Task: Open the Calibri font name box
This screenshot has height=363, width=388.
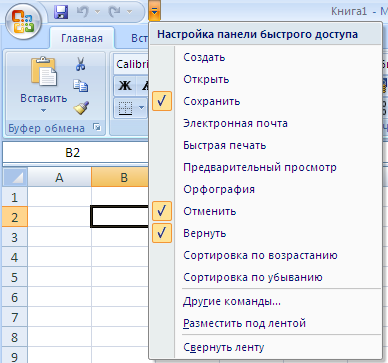Action: 132,64
